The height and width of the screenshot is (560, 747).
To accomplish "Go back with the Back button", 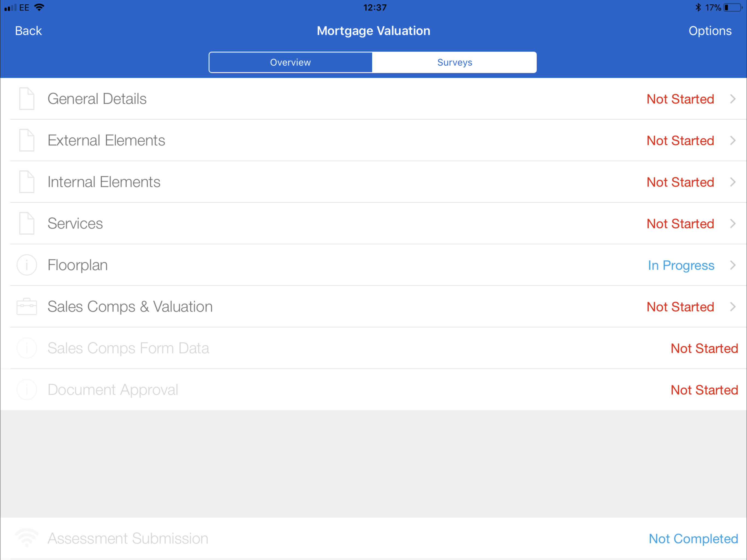I will (28, 31).
